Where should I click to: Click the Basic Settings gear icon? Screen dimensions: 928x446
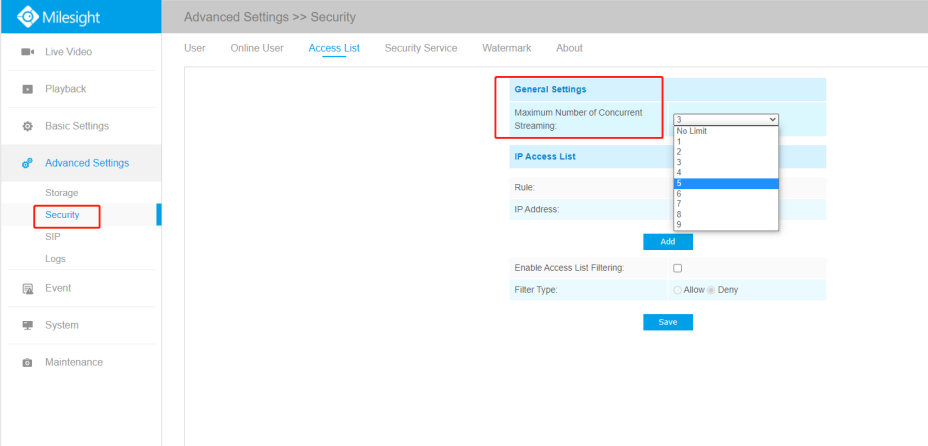[x=27, y=127]
